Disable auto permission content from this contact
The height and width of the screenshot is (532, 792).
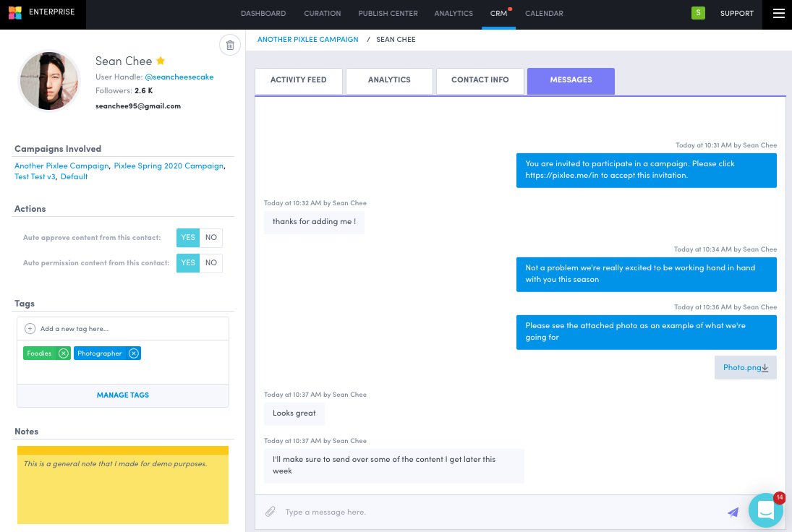(211, 262)
